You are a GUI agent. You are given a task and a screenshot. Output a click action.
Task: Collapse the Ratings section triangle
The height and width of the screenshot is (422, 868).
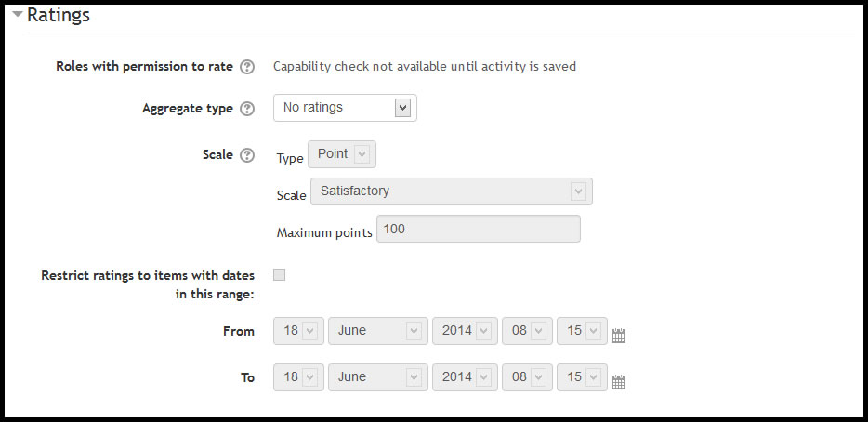coord(18,14)
